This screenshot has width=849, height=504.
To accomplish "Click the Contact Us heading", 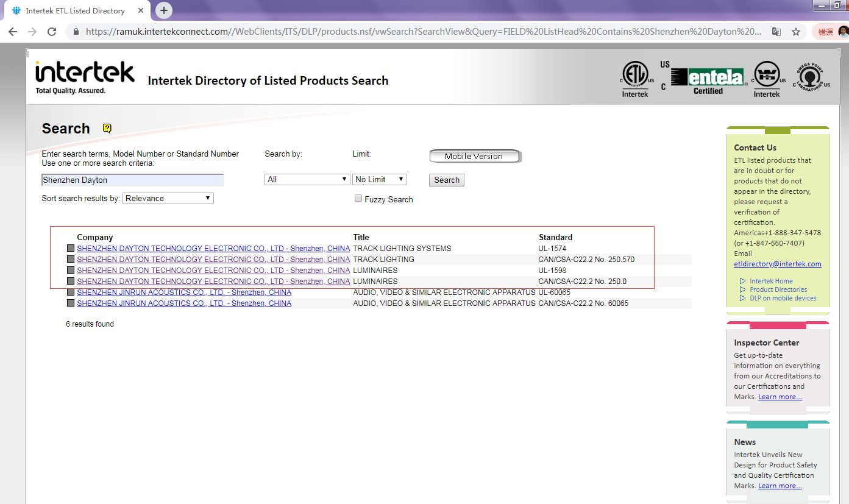I will tap(755, 147).
